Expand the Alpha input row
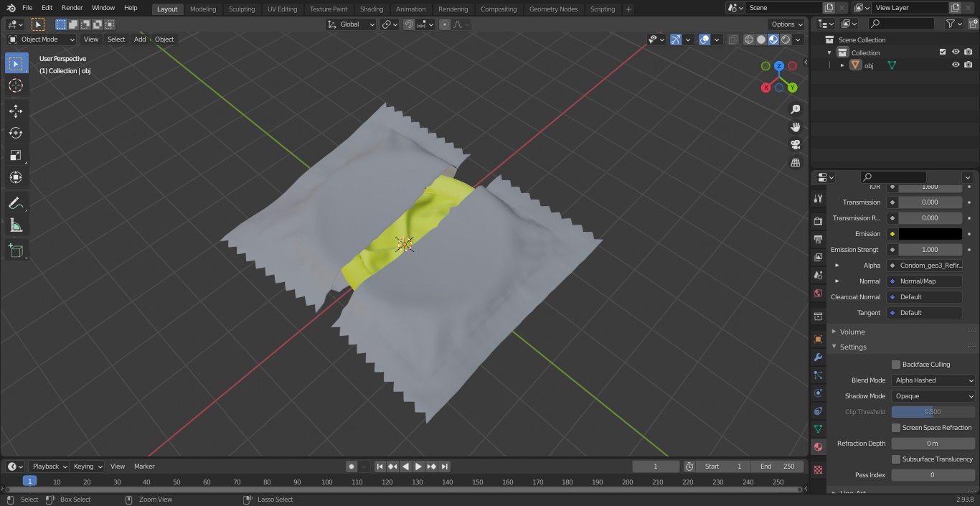Screen dimensions: 980x506 (x=837, y=266)
